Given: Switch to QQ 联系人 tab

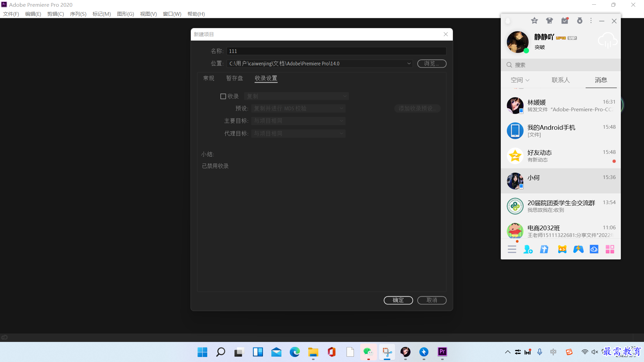Looking at the screenshot, I should coord(560,80).
